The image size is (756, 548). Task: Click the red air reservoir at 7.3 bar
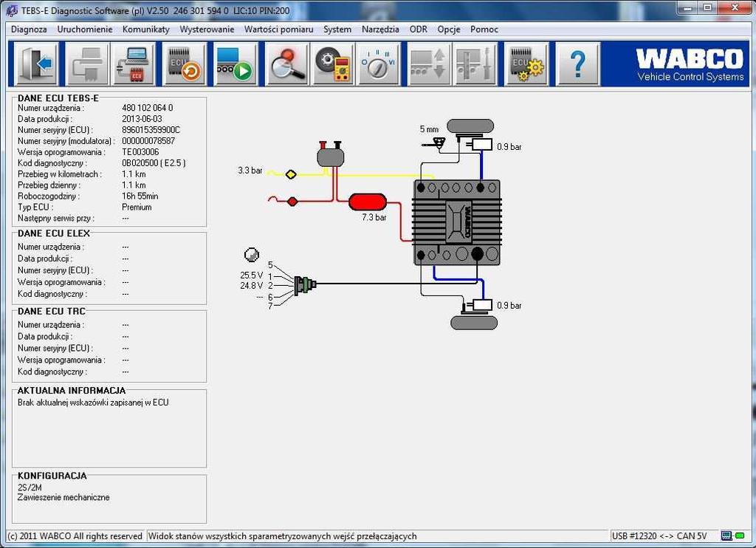pos(368,202)
